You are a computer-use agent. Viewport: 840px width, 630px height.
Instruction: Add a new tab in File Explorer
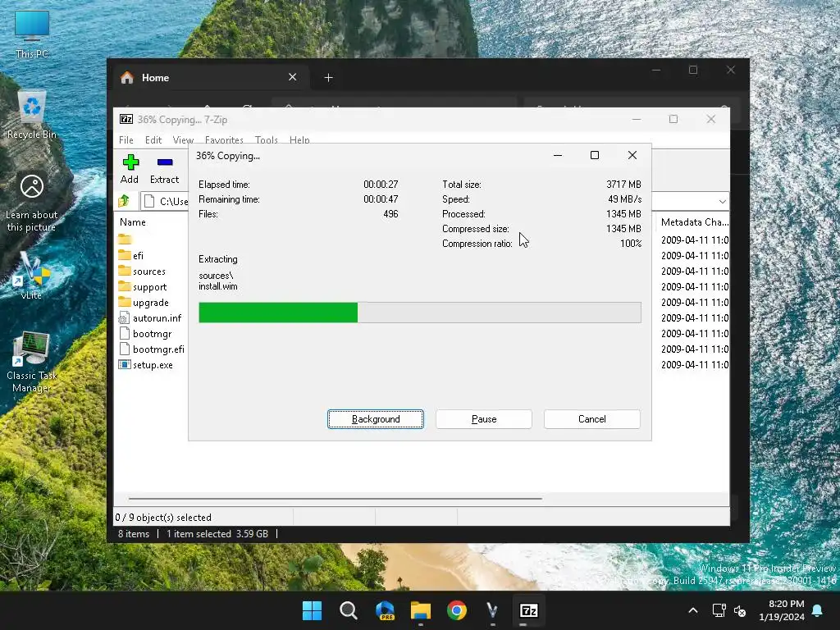[328, 78]
